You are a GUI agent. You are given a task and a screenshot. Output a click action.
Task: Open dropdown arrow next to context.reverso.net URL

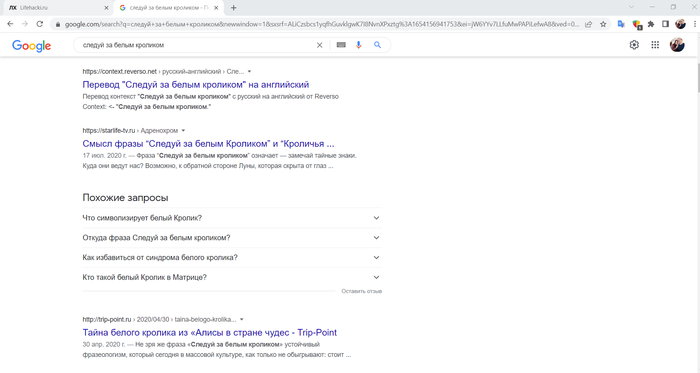(250, 71)
